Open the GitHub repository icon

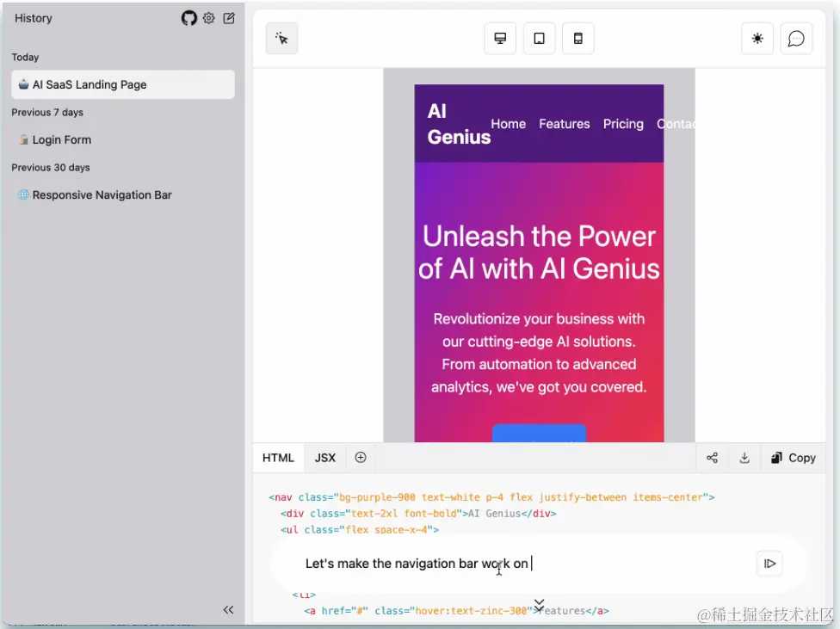pyautogui.click(x=188, y=18)
